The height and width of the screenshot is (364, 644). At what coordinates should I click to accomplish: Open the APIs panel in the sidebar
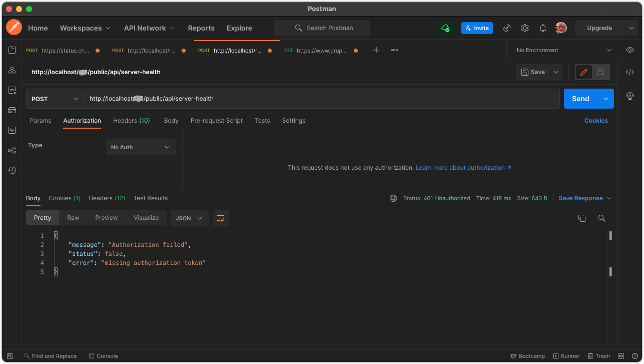pos(12,70)
